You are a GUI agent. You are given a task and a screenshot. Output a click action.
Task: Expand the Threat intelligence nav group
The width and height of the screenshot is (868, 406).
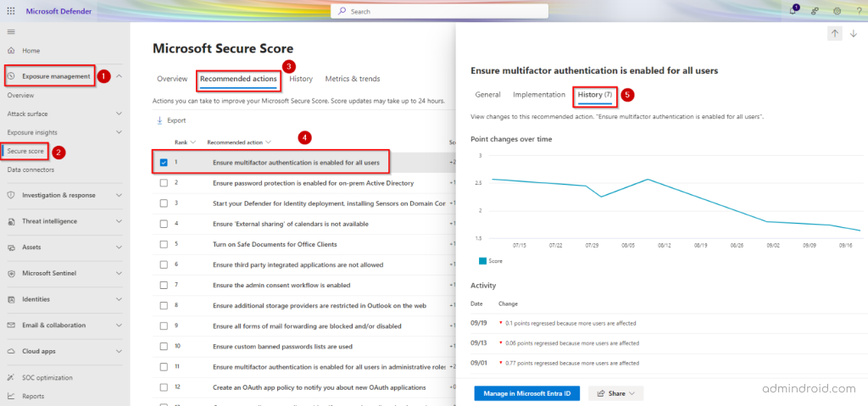[119, 221]
